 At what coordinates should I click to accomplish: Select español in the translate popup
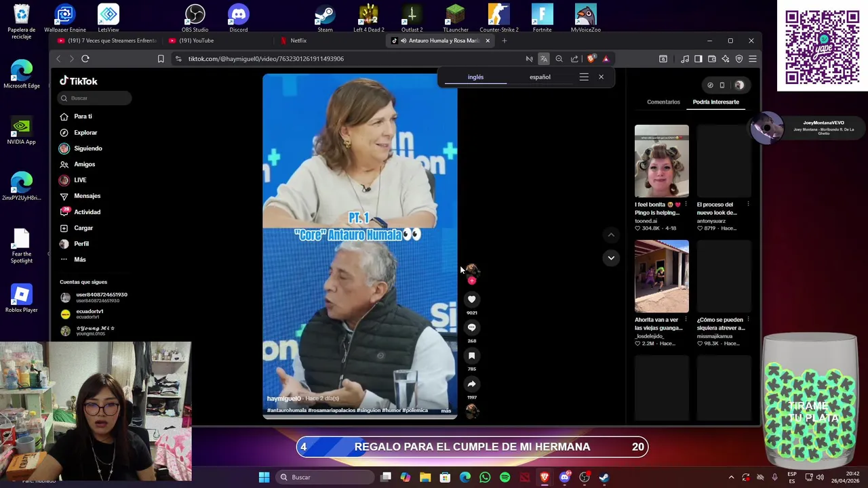[x=540, y=77]
